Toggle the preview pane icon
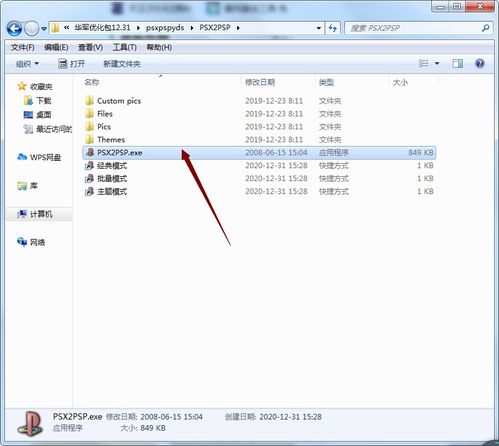This screenshot has height=446, width=499. (x=457, y=63)
